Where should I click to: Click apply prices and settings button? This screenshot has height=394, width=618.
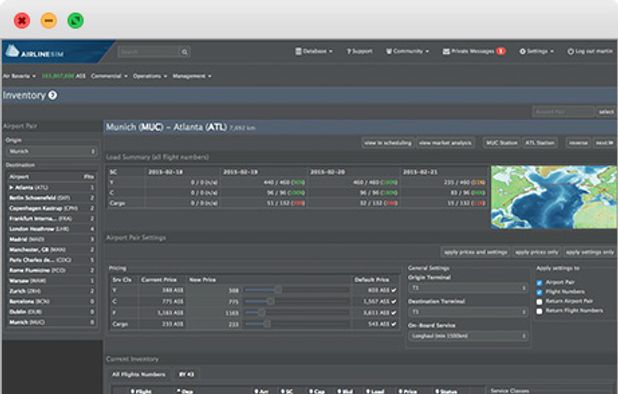pyautogui.click(x=475, y=252)
